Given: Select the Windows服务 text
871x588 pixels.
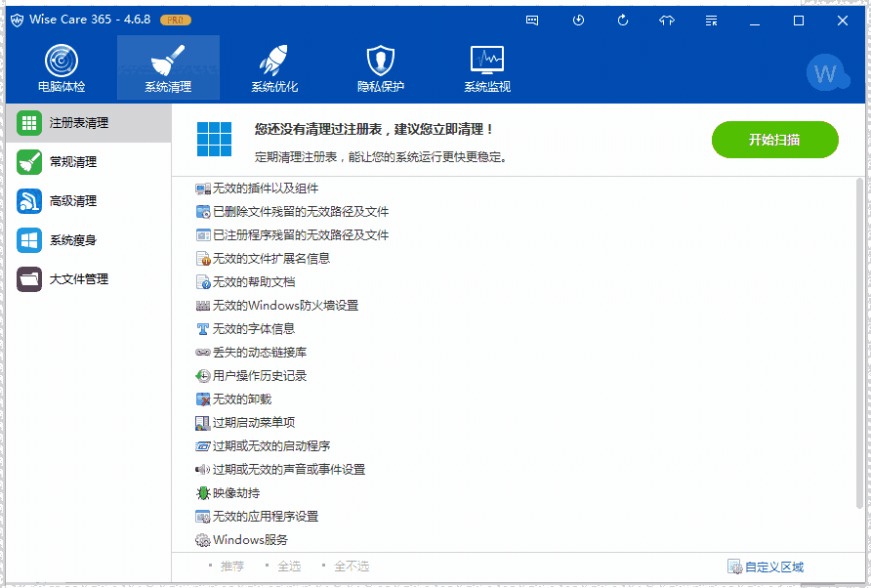Looking at the screenshot, I should click(251, 539).
